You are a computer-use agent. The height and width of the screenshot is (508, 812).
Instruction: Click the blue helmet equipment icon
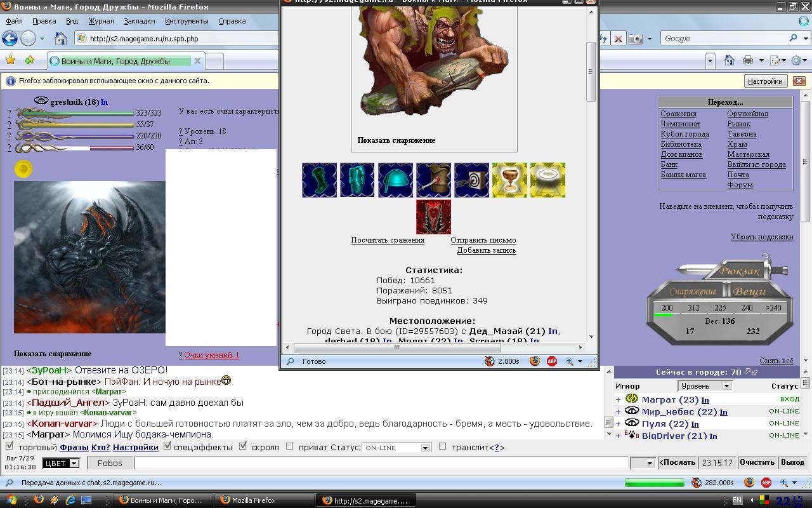coord(395,180)
